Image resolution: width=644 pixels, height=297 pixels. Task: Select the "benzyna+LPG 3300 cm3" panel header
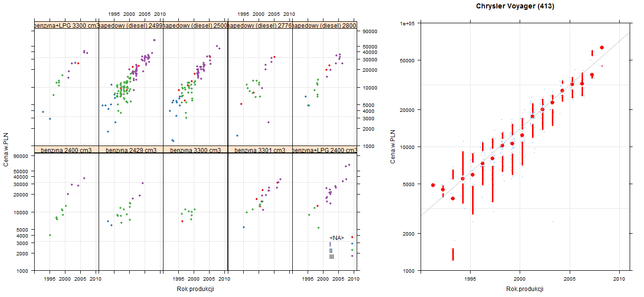click(66, 25)
